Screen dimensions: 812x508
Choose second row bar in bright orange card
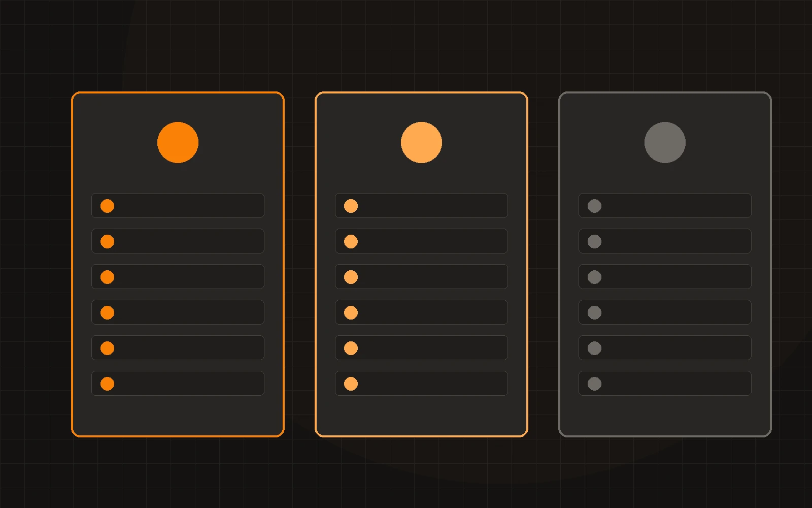coord(178,241)
